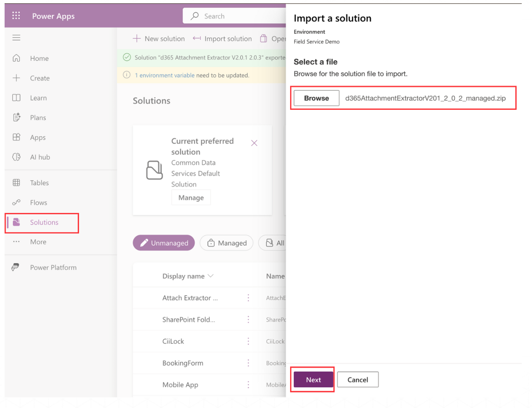Open more options for CiiLock row
This screenshot has height=408, width=532.
click(248, 341)
